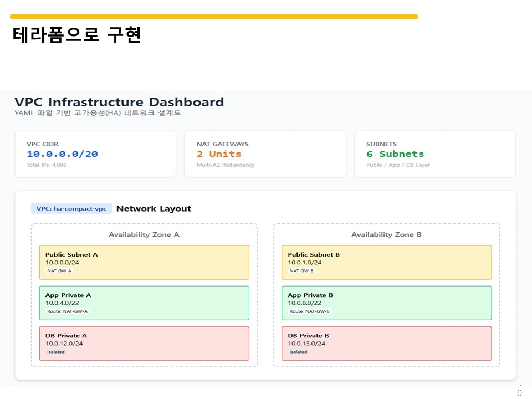
Task: Select the App Private B box
Action: click(386, 303)
